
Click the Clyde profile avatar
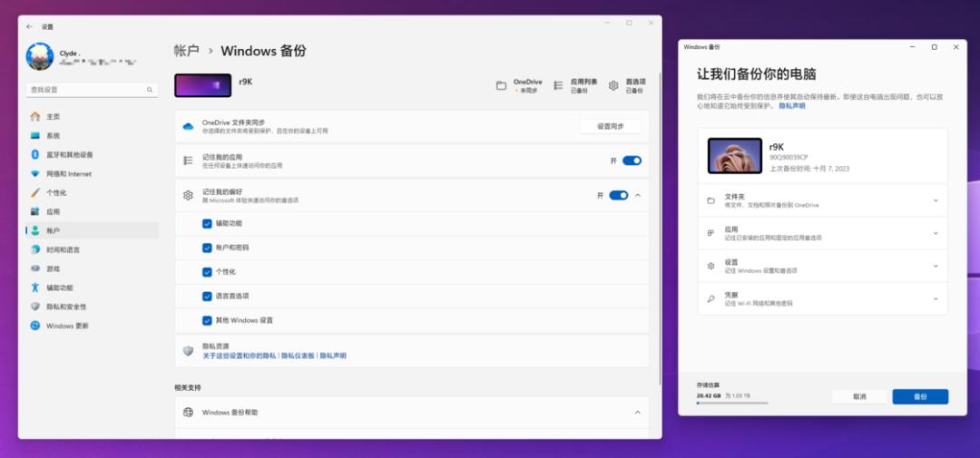(x=39, y=56)
